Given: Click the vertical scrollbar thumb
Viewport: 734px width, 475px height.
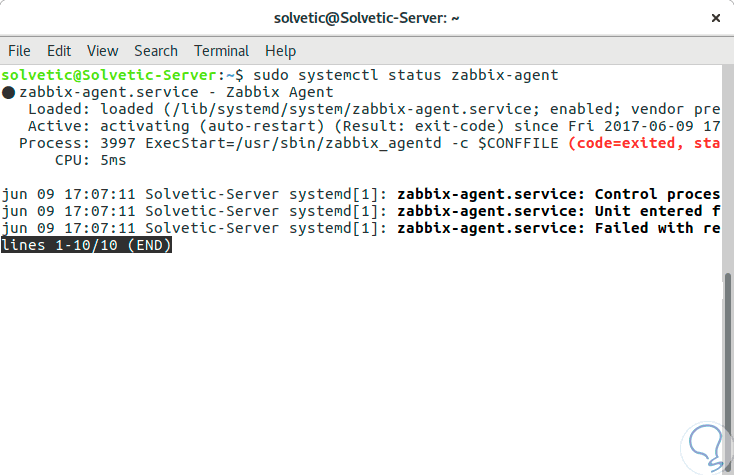Looking at the screenshot, I should coord(728,370).
